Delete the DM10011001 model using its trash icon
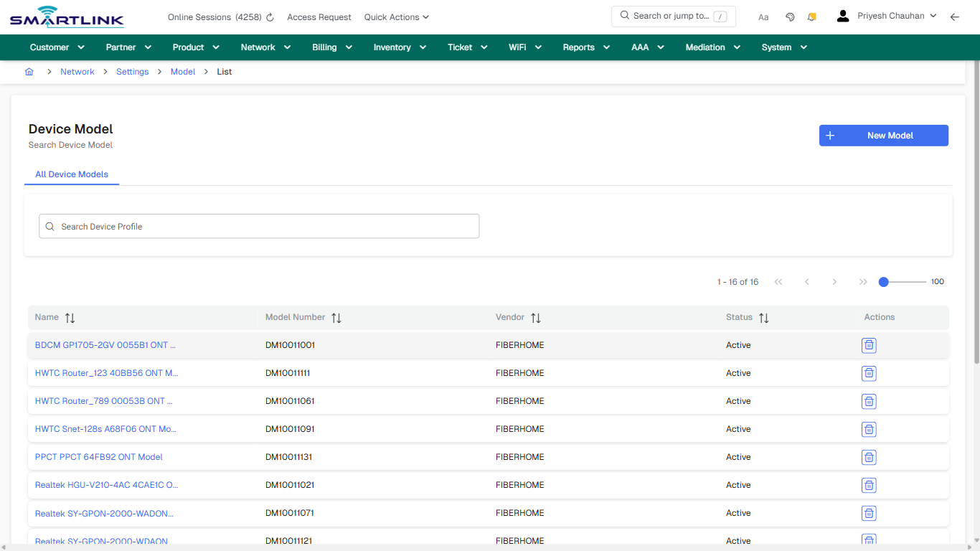This screenshot has height=551, width=980. [869, 345]
